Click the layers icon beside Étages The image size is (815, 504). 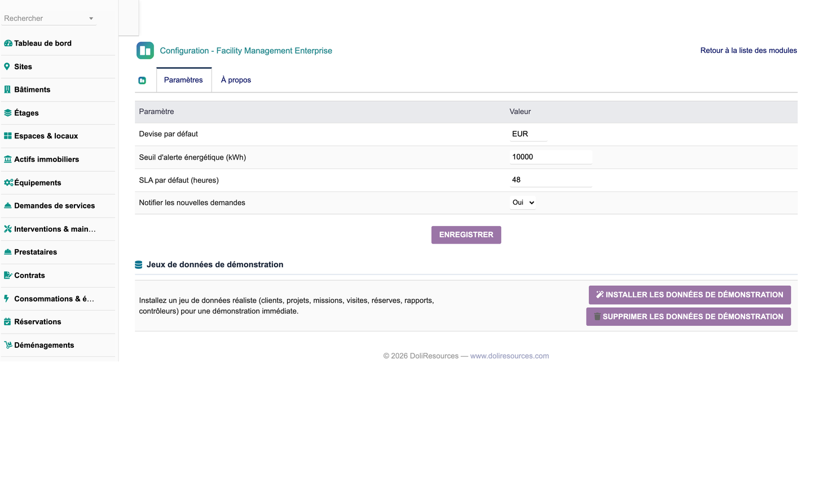pos(8,113)
